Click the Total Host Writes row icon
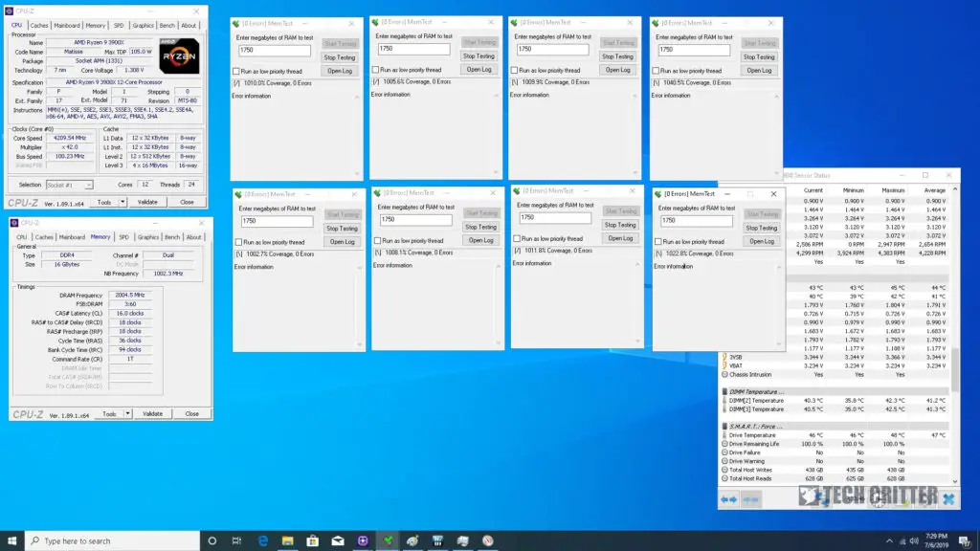The image size is (980, 551). 724,470
